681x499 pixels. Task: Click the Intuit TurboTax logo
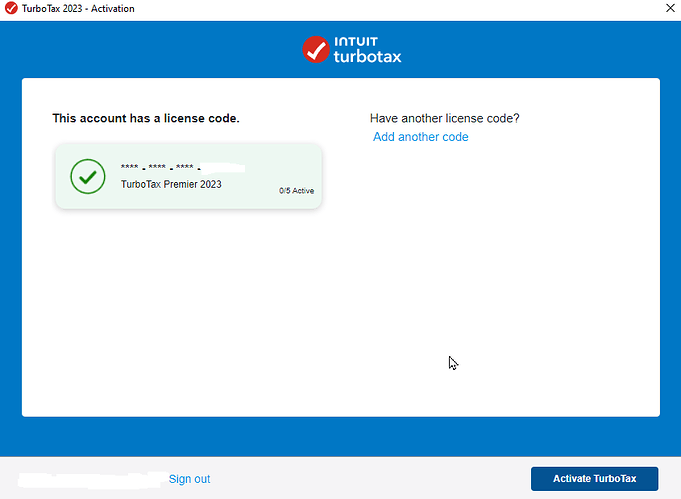click(x=352, y=50)
